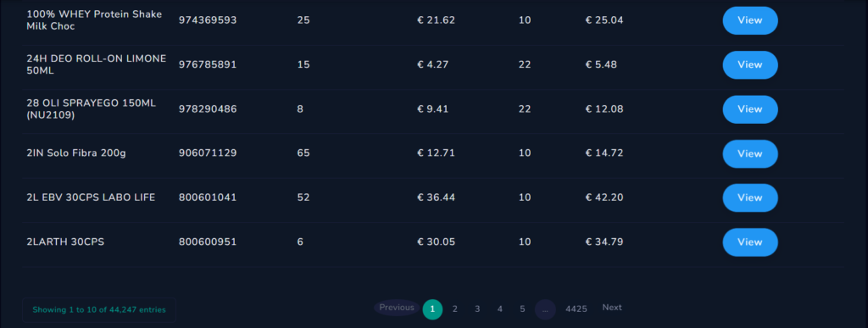View the 24H DEO ROLL-ON LIMONE product
Image resolution: width=868 pixels, height=328 pixels.
pos(750,64)
